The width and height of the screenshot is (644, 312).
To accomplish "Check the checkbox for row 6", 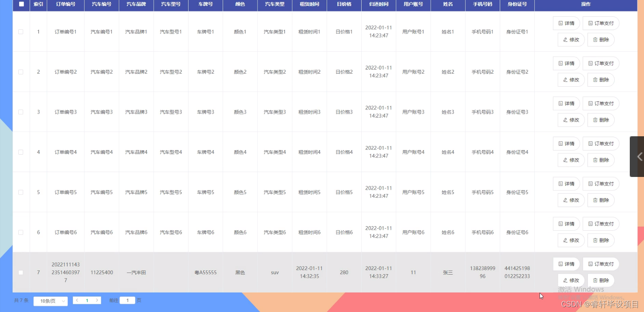I will [21, 232].
